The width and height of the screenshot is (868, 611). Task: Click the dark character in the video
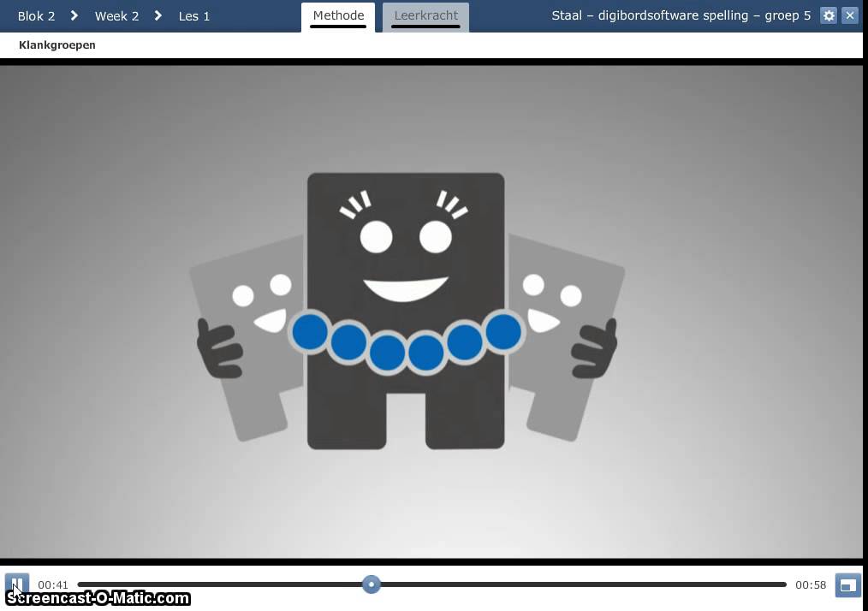[406, 311]
